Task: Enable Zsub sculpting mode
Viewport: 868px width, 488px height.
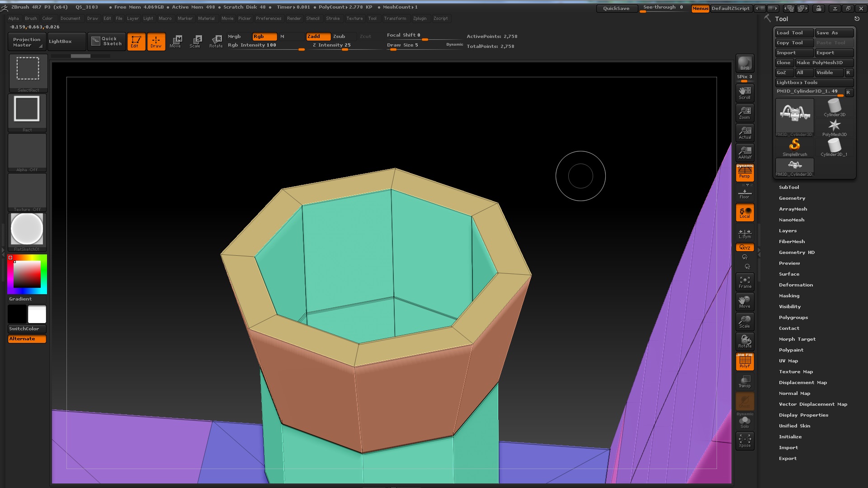Action: click(339, 37)
